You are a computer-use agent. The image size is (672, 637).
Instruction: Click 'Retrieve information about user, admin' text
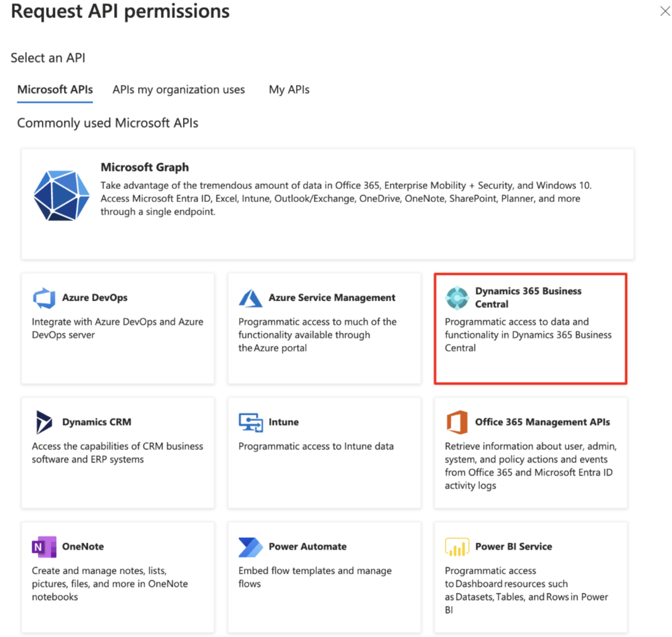(531, 465)
